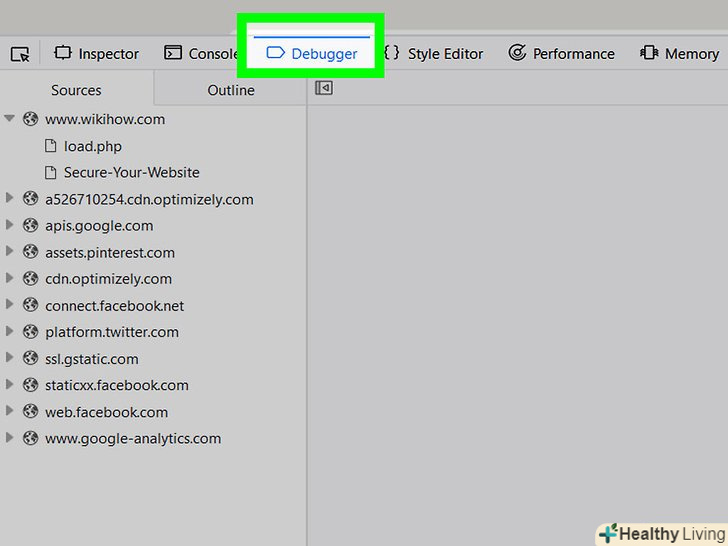Expand staticxx.facebook.com disclosure arrow
This screenshot has width=728, height=546.
(x=9, y=384)
